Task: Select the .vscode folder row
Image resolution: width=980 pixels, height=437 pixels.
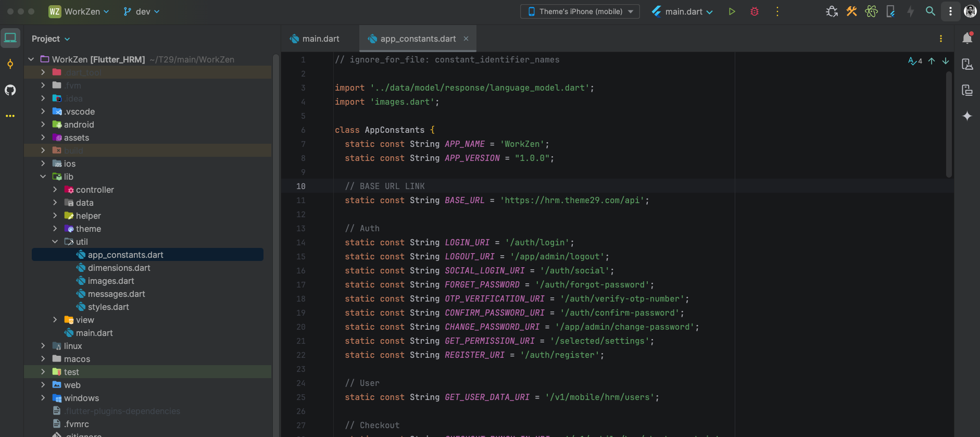Action: (x=148, y=111)
